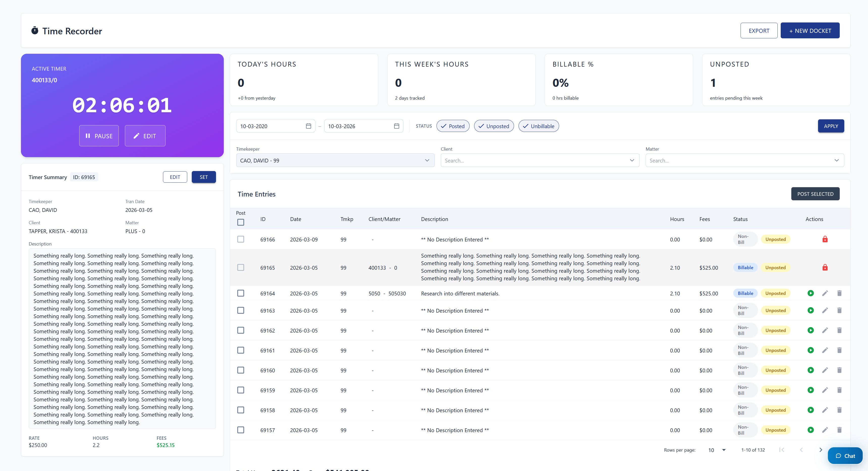Toggle the Posted status filter
This screenshot has height=471, width=868.
(x=452, y=126)
